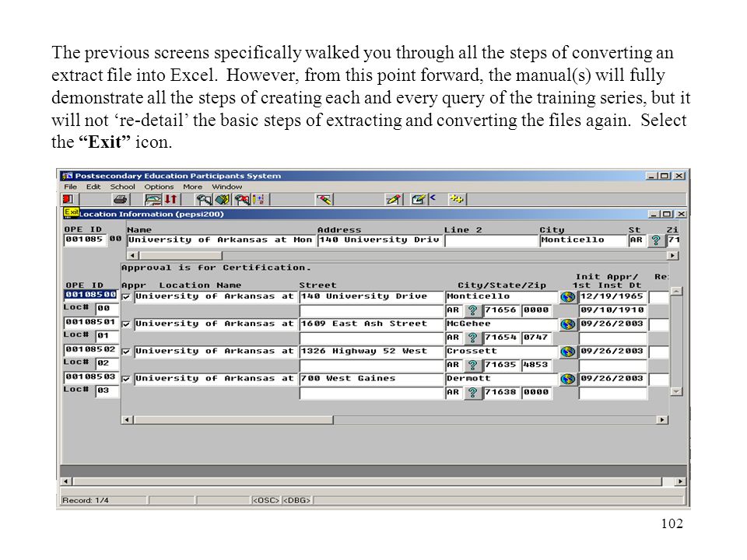Click the empty Line 2 field

click(491, 240)
